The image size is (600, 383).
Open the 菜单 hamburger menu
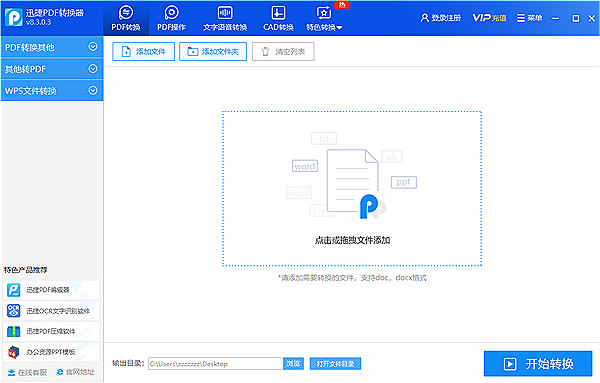click(x=530, y=18)
